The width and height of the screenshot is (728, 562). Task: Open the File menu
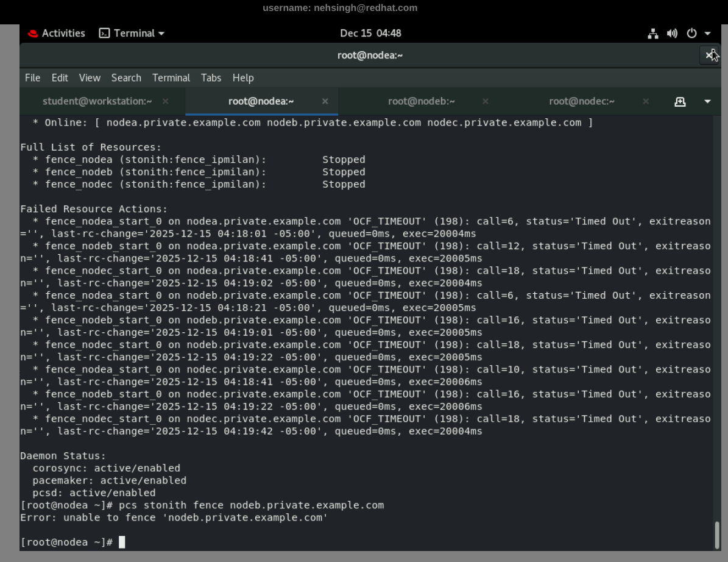pos(32,78)
